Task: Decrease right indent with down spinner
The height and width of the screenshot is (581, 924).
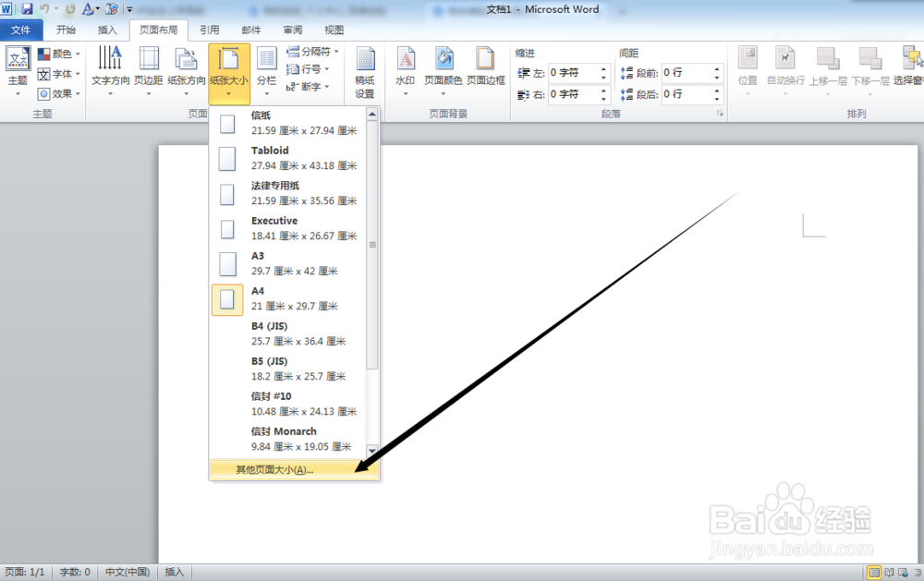Action: 603,99
